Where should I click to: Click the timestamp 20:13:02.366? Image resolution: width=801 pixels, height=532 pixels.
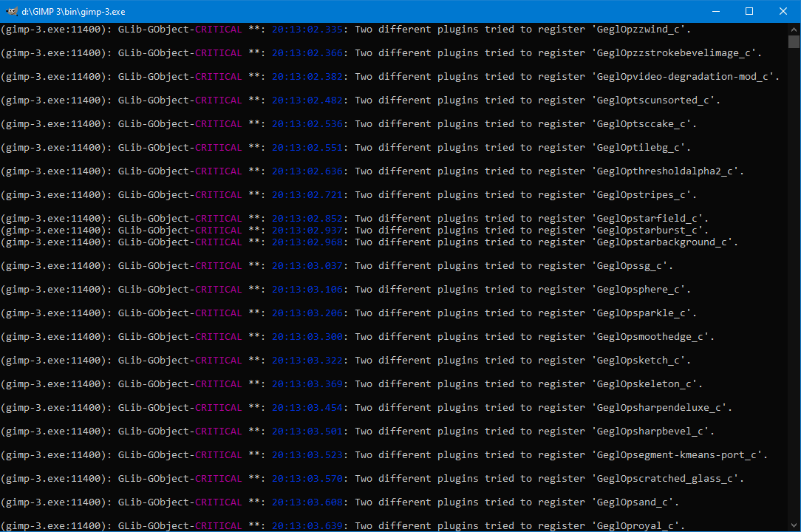click(307, 52)
